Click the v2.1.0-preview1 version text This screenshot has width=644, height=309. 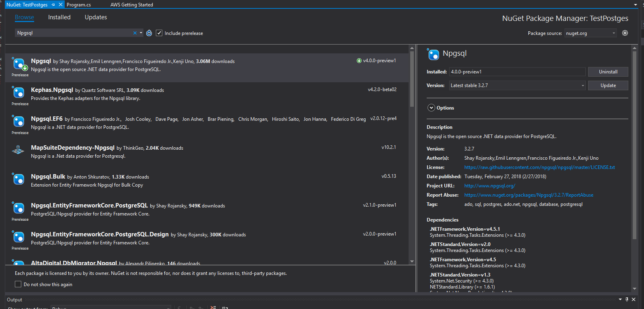click(380, 205)
